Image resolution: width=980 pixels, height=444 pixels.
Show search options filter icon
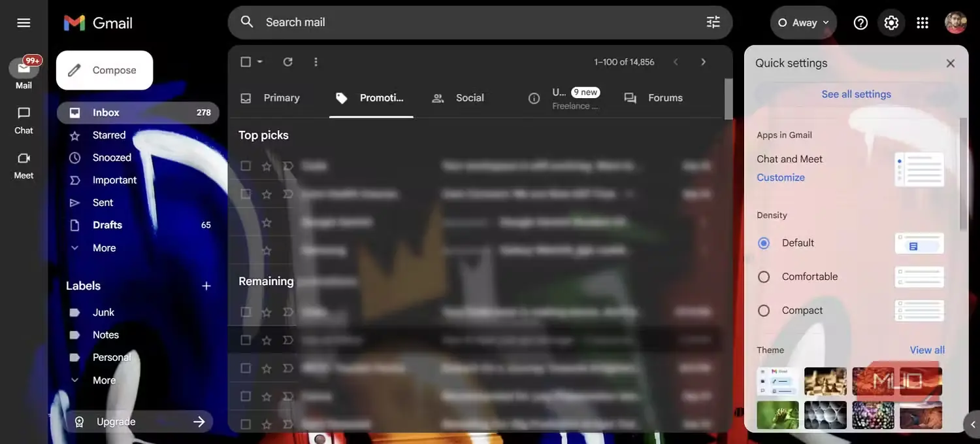pos(713,22)
